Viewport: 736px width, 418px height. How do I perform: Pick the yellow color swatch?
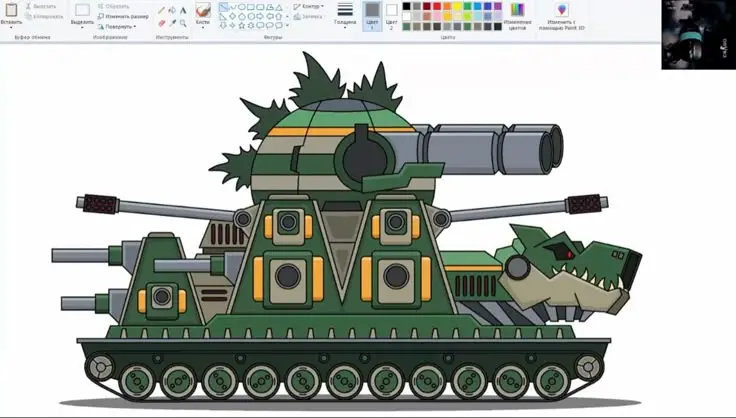click(458, 7)
